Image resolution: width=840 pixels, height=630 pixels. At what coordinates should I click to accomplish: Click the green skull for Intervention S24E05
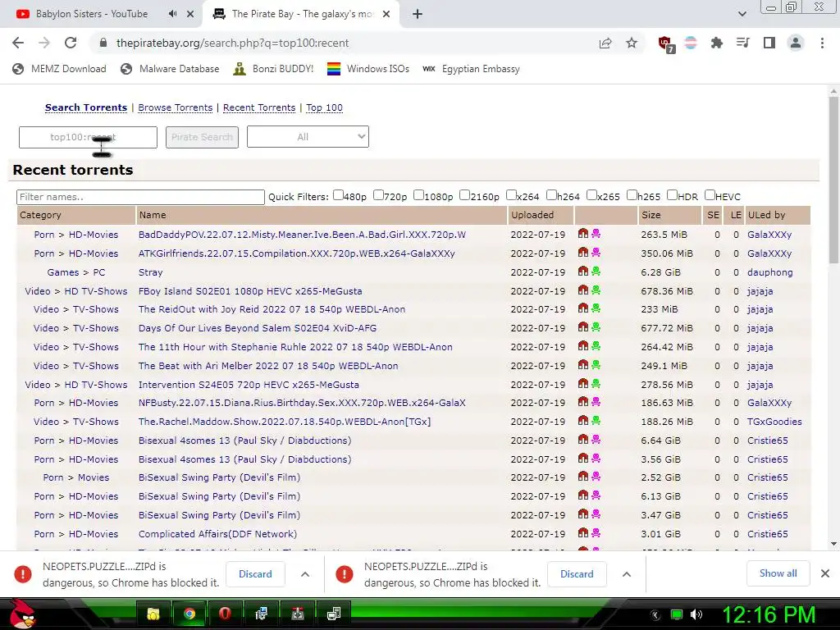[x=596, y=384]
